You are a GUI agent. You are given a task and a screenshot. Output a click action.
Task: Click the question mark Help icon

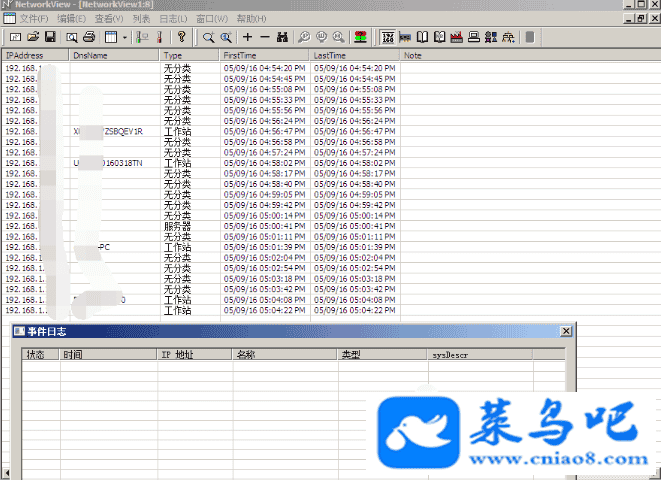pyautogui.click(x=181, y=37)
